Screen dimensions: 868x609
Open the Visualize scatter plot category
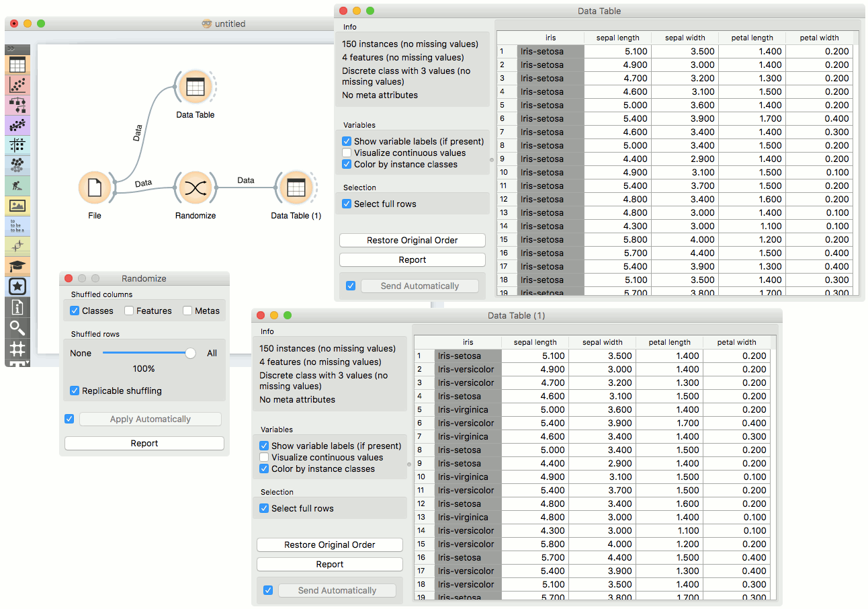click(x=17, y=85)
